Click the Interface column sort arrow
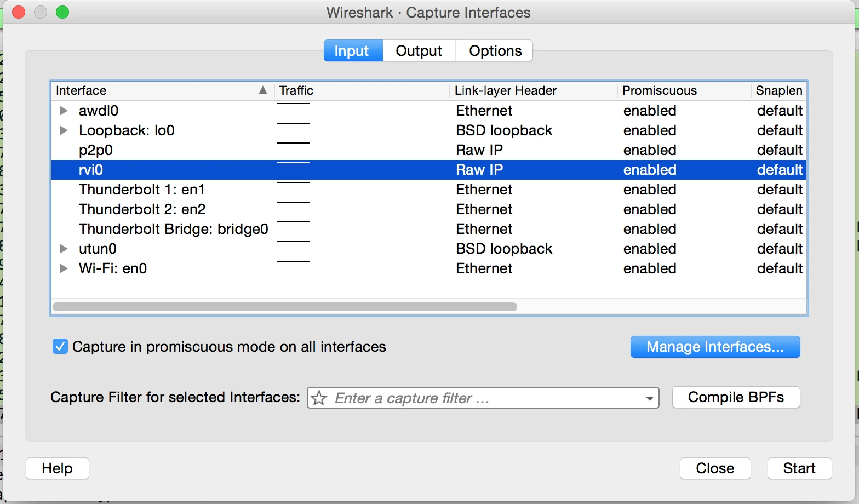The width and height of the screenshot is (859, 504). click(263, 90)
